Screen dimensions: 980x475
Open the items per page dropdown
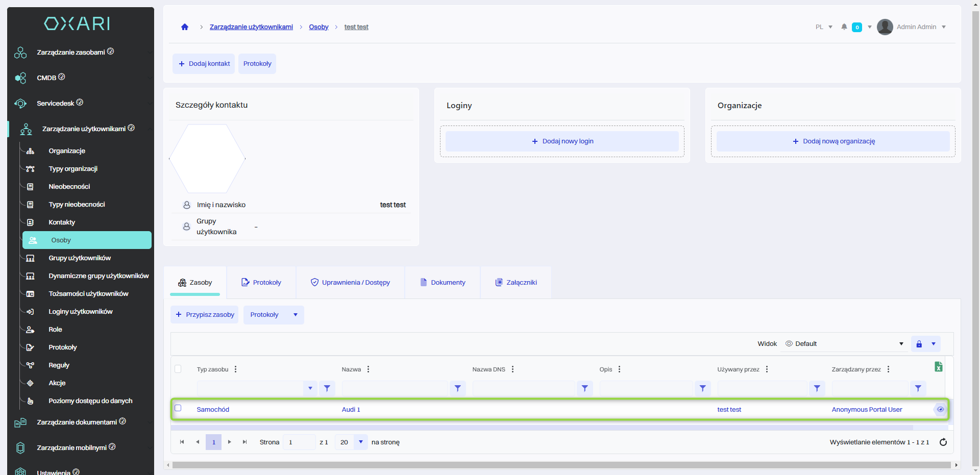click(x=361, y=442)
